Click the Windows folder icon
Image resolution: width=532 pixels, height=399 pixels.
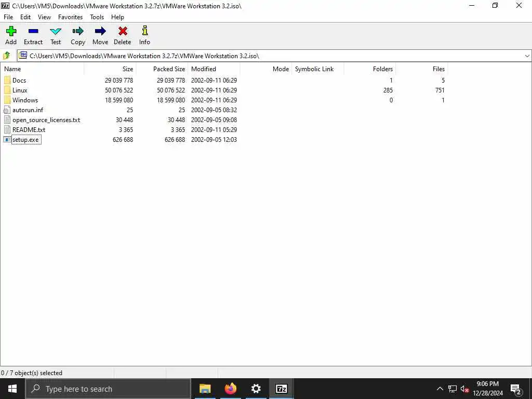(7, 100)
